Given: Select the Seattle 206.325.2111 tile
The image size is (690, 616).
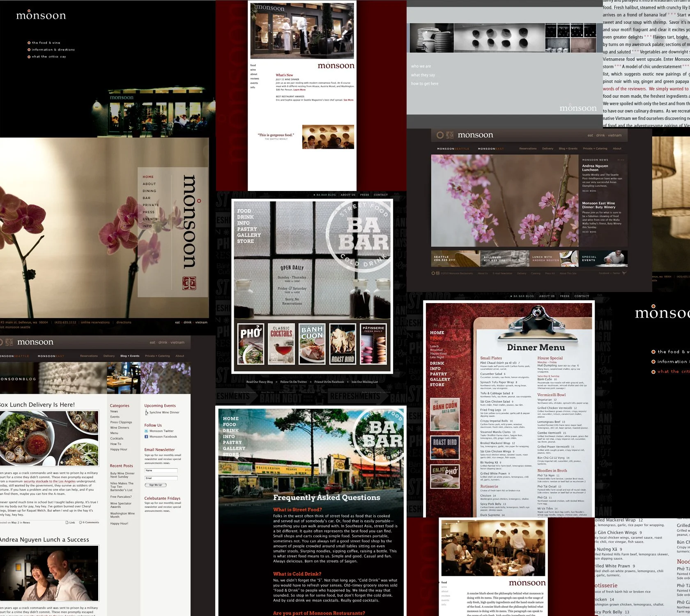Looking at the screenshot, I should point(455,259).
